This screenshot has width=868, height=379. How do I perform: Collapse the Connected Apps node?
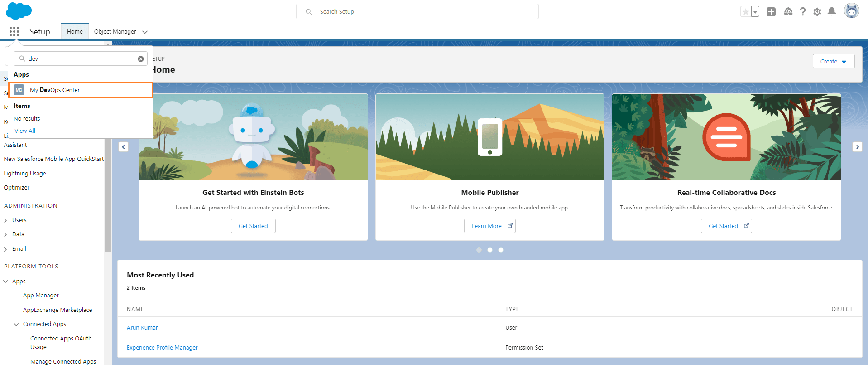(x=16, y=324)
